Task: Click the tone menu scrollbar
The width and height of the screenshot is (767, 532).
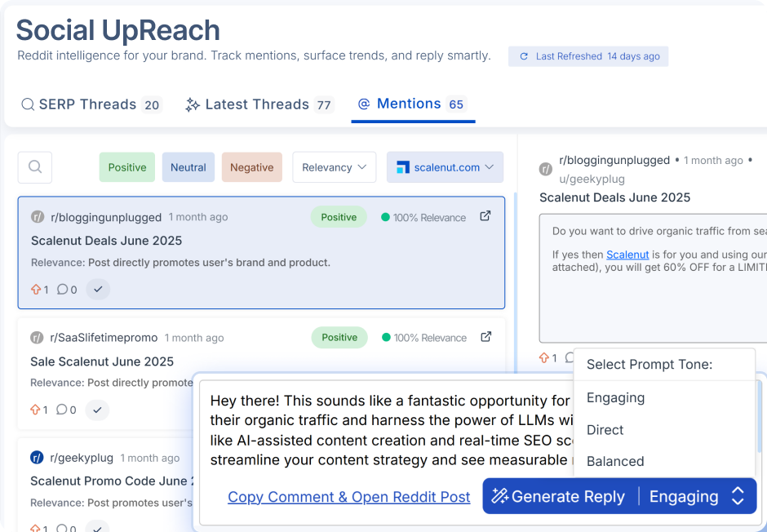Action: pos(759,415)
